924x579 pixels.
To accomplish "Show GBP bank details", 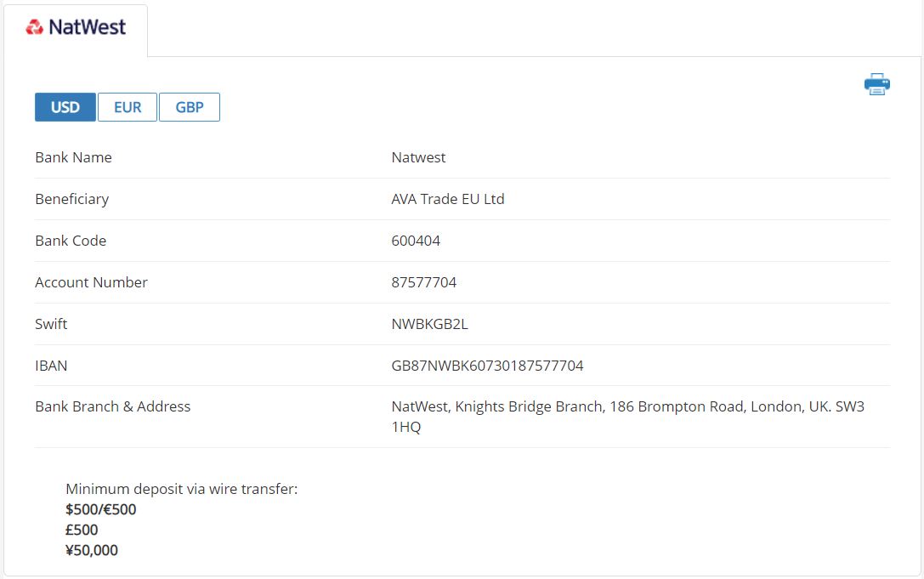I will click(x=190, y=107).
